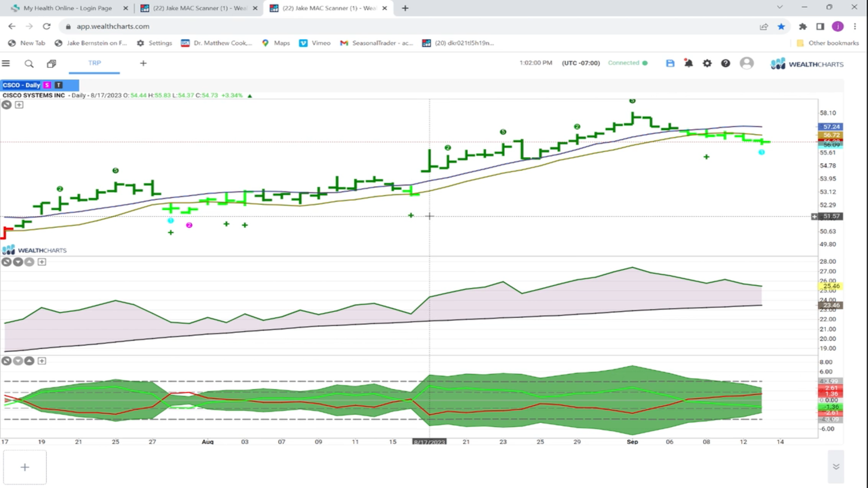Screen dimensions: 868x488
Task: Open the Jake Bernstein bookmark
Action: 91,43
